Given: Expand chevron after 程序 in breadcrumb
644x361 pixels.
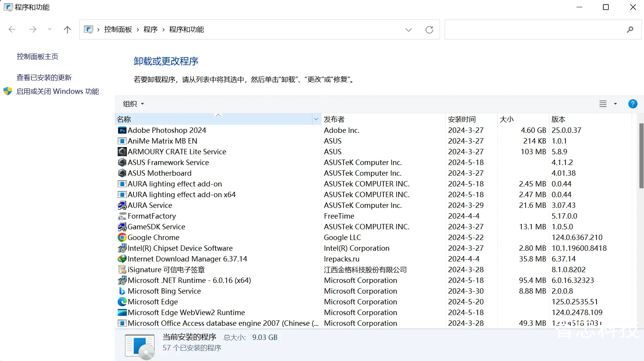Looking at the screenshot, I should pyautogui.click(x=163, y=29).
